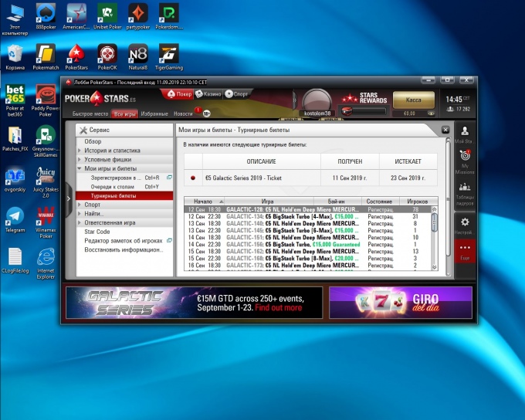Click the red More (Ещё) sidebar button

465,251
